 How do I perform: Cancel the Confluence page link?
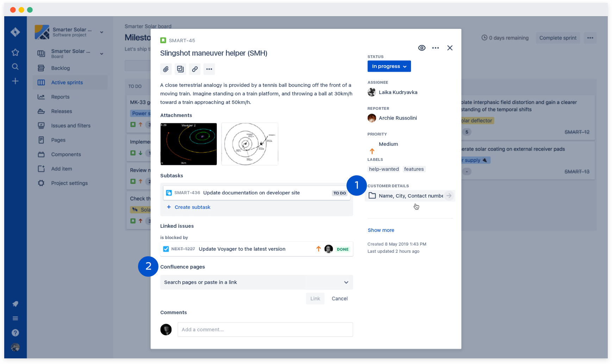(x=339, y=299)
